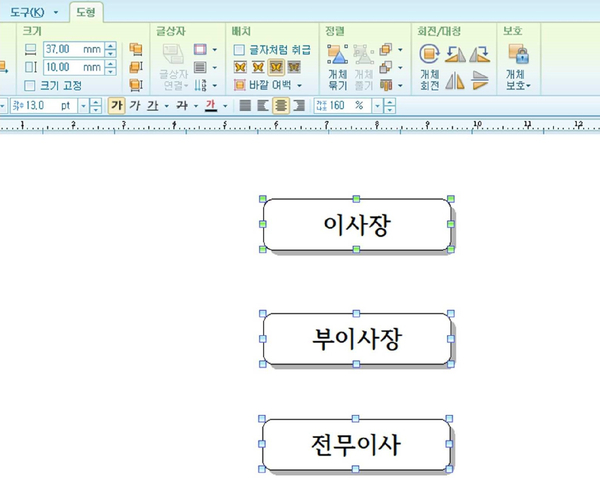Expand the vertical alignment dropdown arrow
The image size is (600, 490).
click(x=215, y=68)
